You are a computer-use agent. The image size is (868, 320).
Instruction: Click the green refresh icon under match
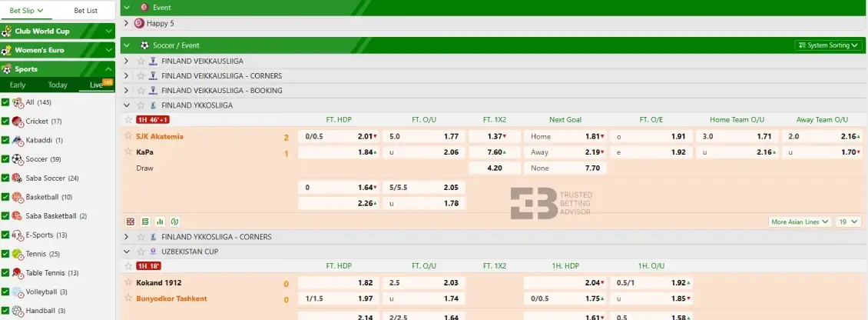tap(175, 222)
